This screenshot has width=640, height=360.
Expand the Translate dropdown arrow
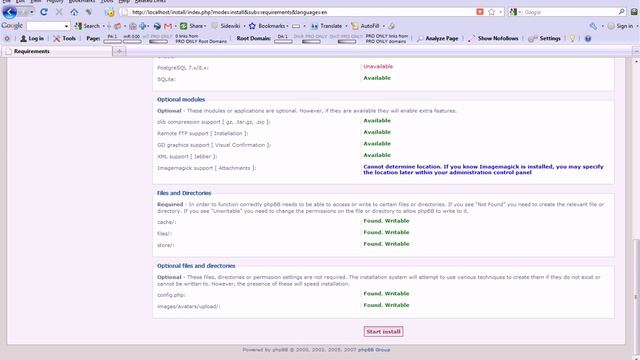coord(346,26)
